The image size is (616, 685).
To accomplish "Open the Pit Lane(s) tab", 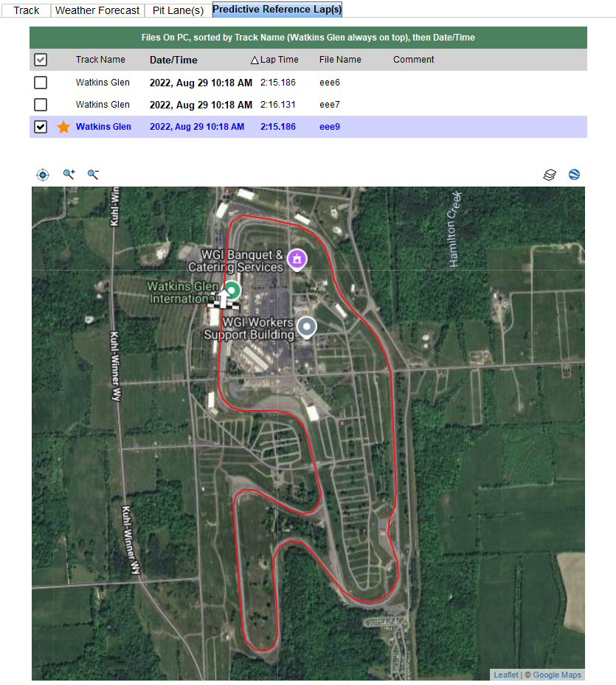I will coord(178,10).
